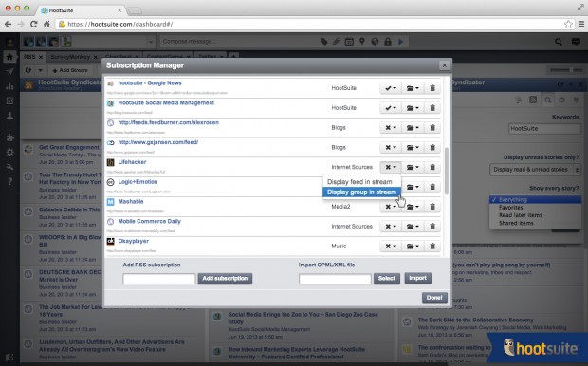Image resolution: width=588 pixels, height=366 pixels.
Task: Click the dashboard search magnifier icon
Action: pyautogui.click(x=559, y=42)
